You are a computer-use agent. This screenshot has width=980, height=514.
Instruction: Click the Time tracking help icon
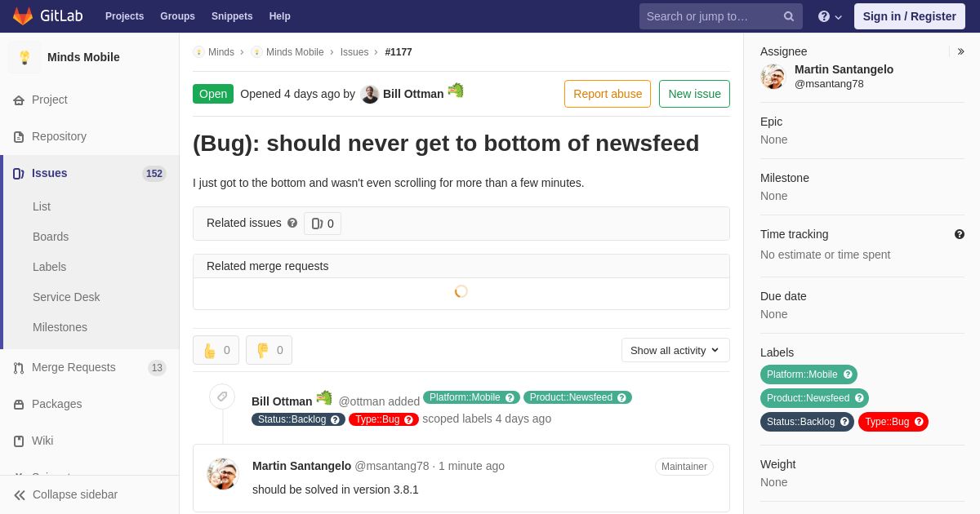pyautogui.click(x=960, y=234)
